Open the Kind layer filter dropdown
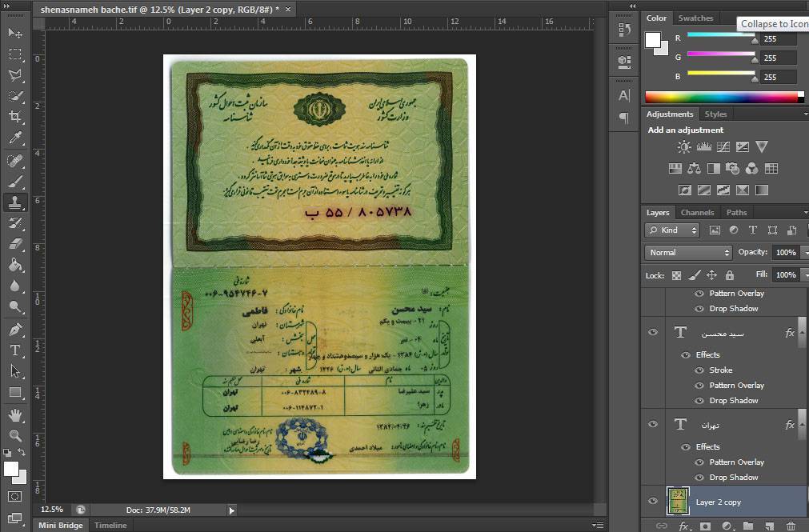Screen dimensions: 809x532 click(x=672, y=230)
